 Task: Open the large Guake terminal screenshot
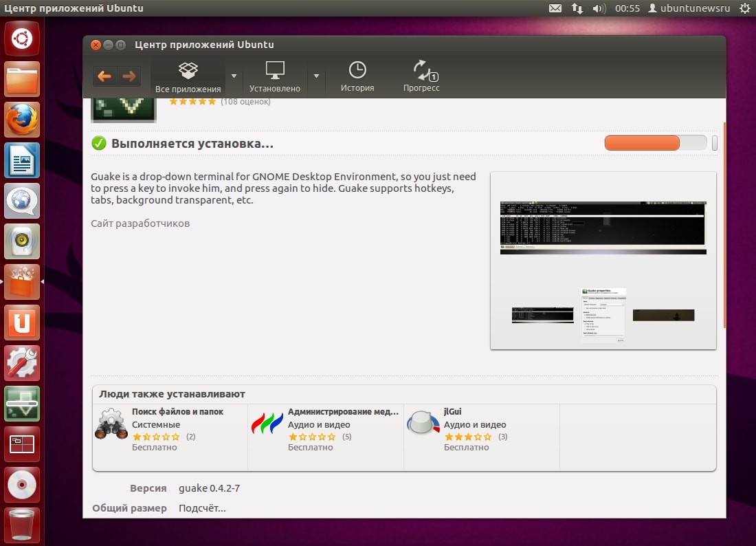[603, 228]
